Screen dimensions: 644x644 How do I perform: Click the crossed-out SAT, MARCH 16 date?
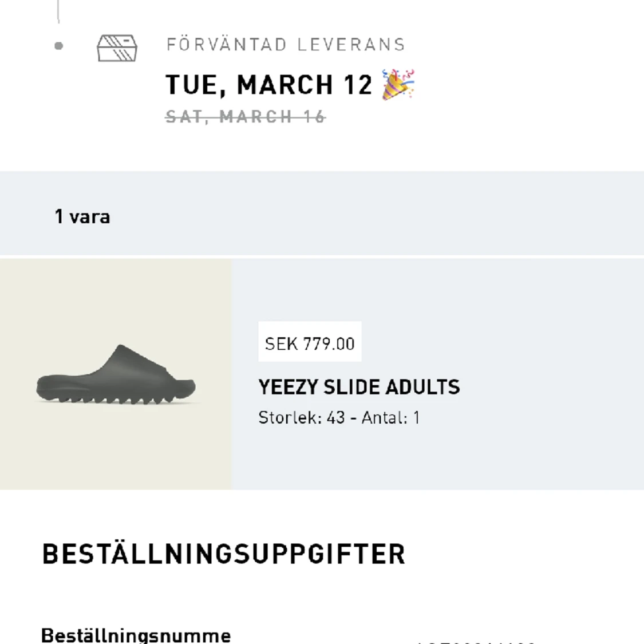[x=246, y=117]
